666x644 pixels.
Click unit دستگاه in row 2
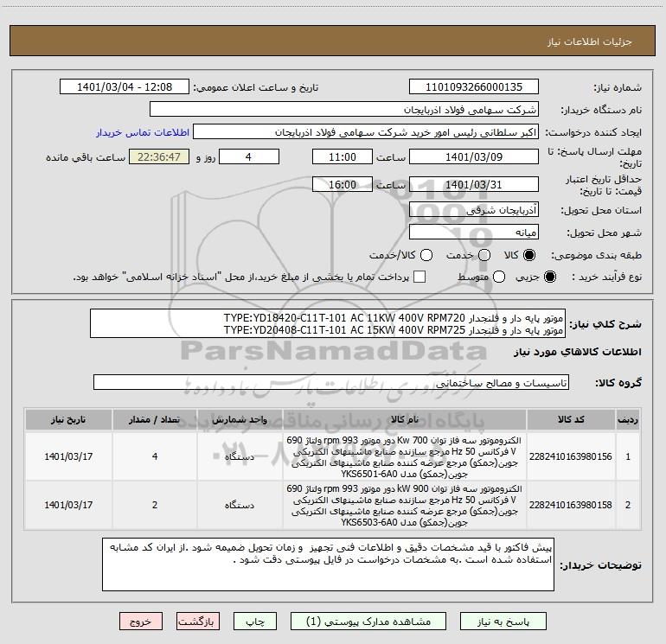point(240,505)
